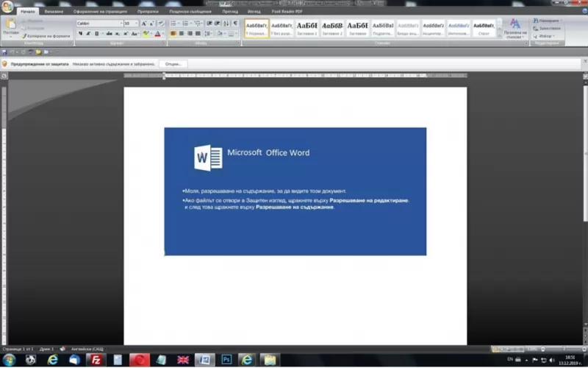Open the Word Help icon
Viewport: 588px width, 368px height.
tap(584, 11)
